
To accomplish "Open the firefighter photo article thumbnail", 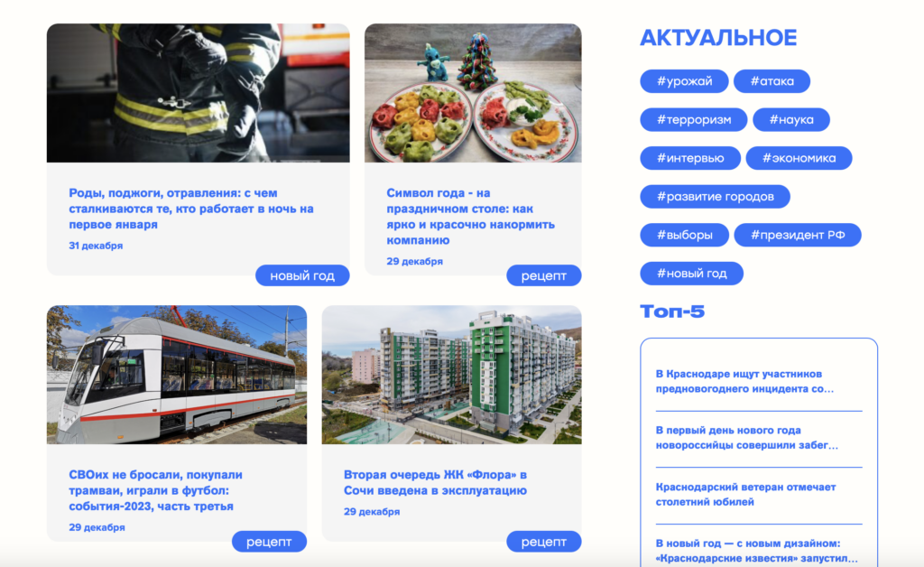I will coord(198,93).
